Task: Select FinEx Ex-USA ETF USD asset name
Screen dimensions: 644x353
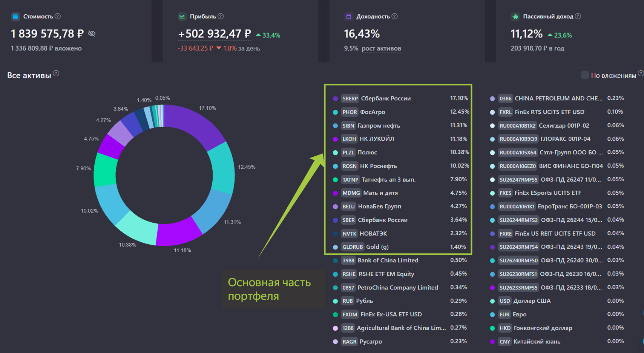Action: pos(391,314)
